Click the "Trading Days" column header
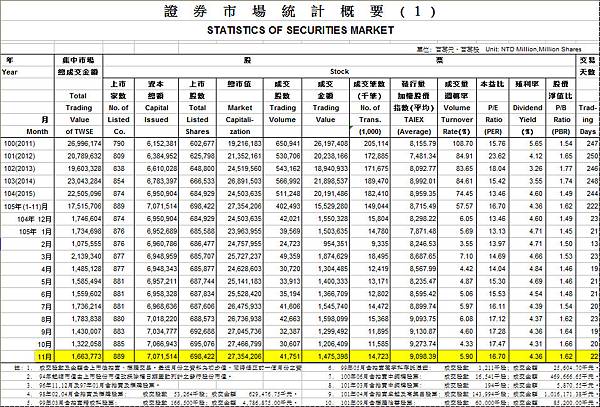 pos(588,119)
